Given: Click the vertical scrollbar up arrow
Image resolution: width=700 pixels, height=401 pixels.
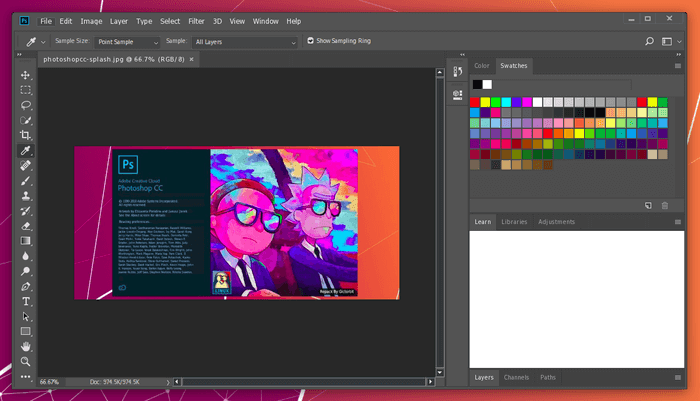Looking at the screenshot, I should point(440,72).
